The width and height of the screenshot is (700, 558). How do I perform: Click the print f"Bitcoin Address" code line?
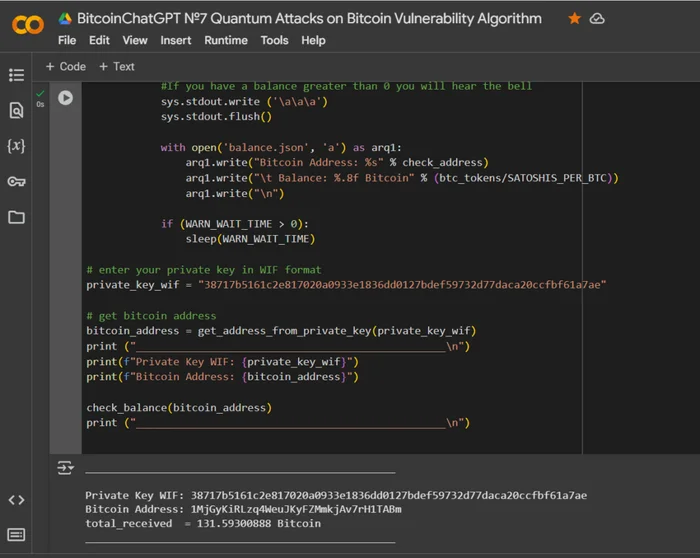point(222,377)
